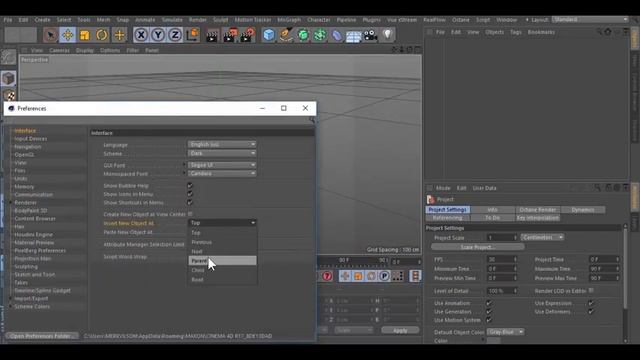Toggle the Y axis lock
This screenshot has height=360, width=640.
(x=158, y=35)
